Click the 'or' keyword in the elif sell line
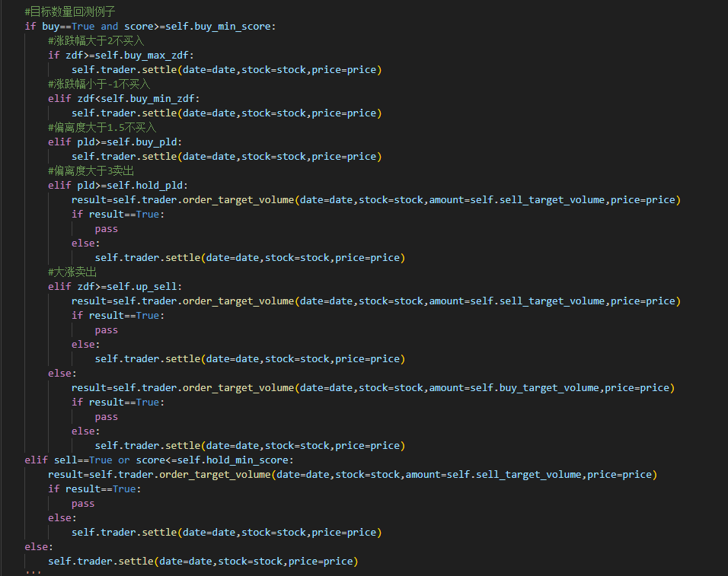Screen dimensions: 728x576 tap(124, 460)
